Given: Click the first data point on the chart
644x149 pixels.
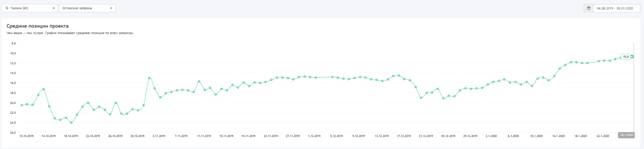Looking at the screenshot, I should pos(21,105).
